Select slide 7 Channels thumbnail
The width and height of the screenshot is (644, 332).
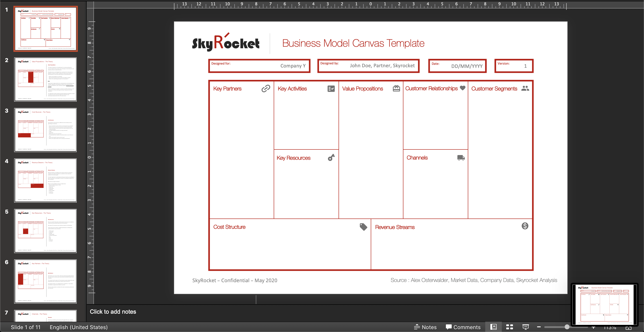[x=45, y=316]
